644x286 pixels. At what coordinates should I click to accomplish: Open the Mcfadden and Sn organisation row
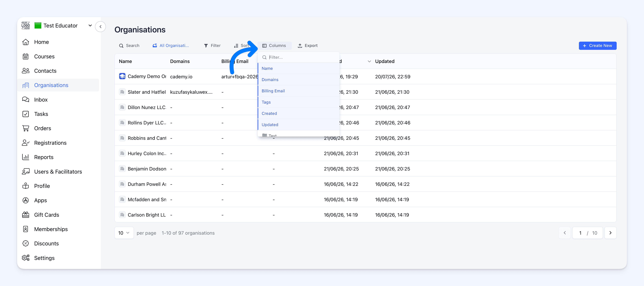pyautogui.click(x=365, y=200)
